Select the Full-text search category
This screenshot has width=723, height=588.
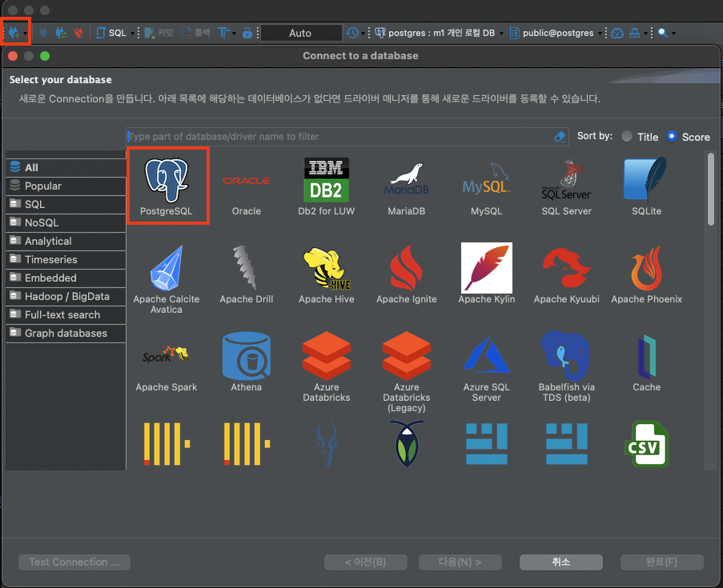pos(66,314)
